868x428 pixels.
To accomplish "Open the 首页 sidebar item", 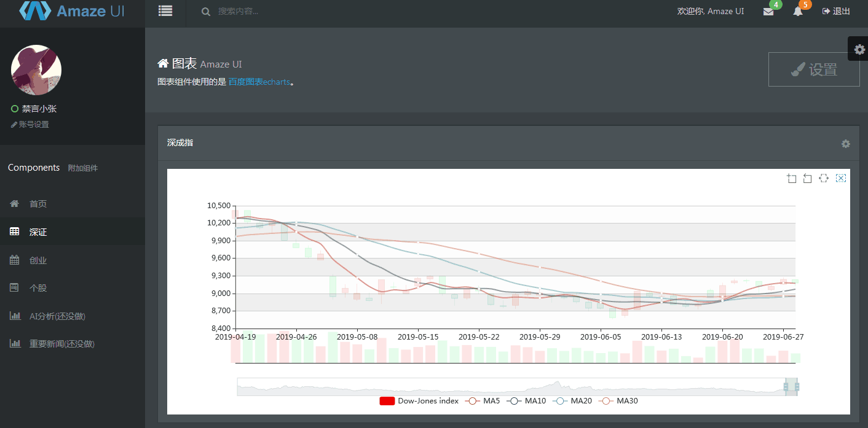I will click(x=73, y=204).
